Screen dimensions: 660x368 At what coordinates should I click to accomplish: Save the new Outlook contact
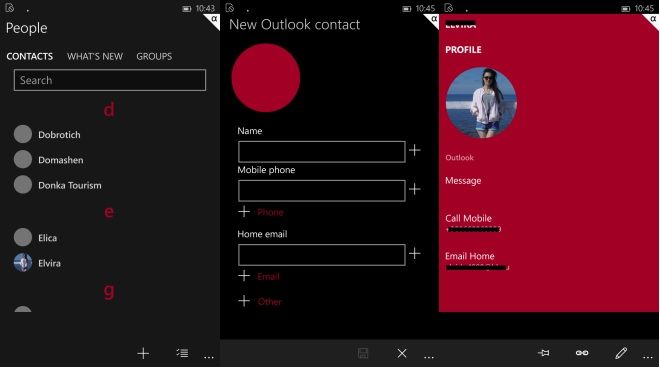pos(363,353)
